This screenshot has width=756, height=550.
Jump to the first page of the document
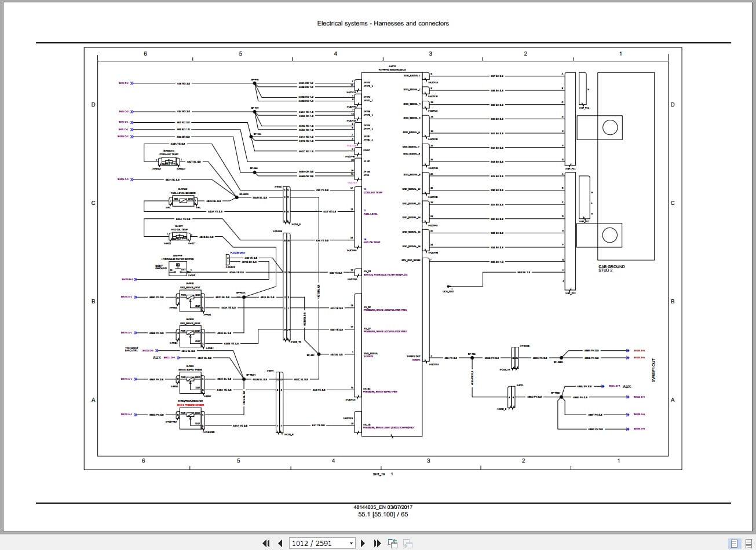(266, 543)
